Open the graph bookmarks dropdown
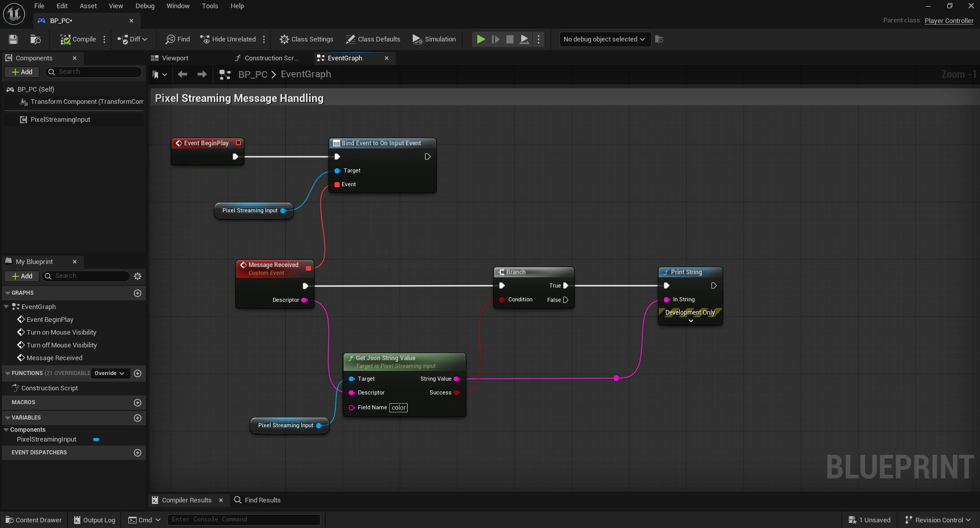This screenshot has width=980, height=528. (160, 75)
